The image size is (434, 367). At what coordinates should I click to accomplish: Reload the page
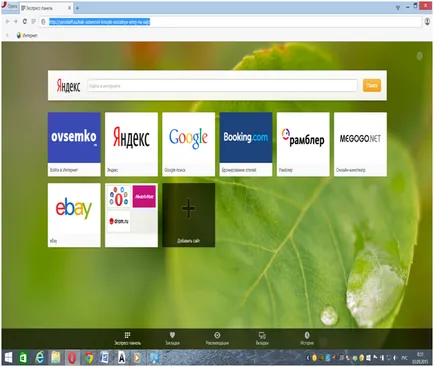pos(24,22)
